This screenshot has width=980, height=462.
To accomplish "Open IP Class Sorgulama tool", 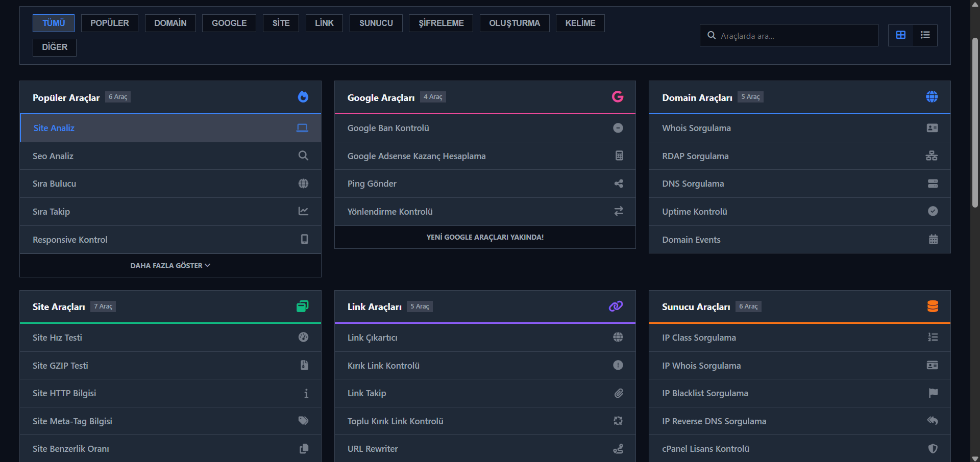I will (800, 338).
